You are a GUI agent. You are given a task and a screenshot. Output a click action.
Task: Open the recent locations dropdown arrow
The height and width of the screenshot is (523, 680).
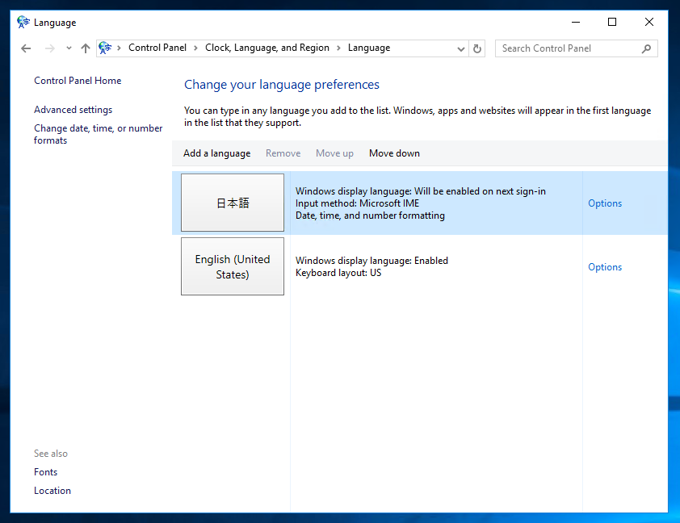point(69,48)
